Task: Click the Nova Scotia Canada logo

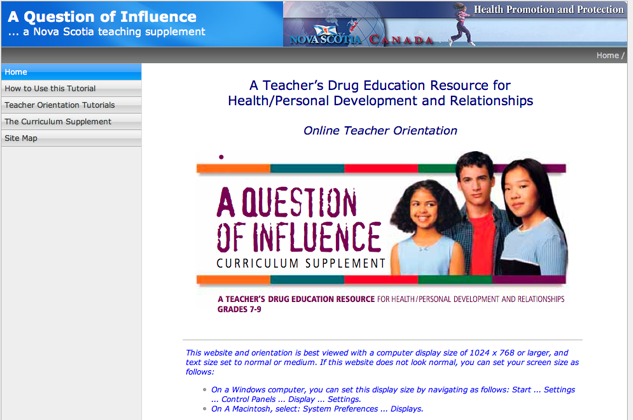Action: click(x=362, y=40)
